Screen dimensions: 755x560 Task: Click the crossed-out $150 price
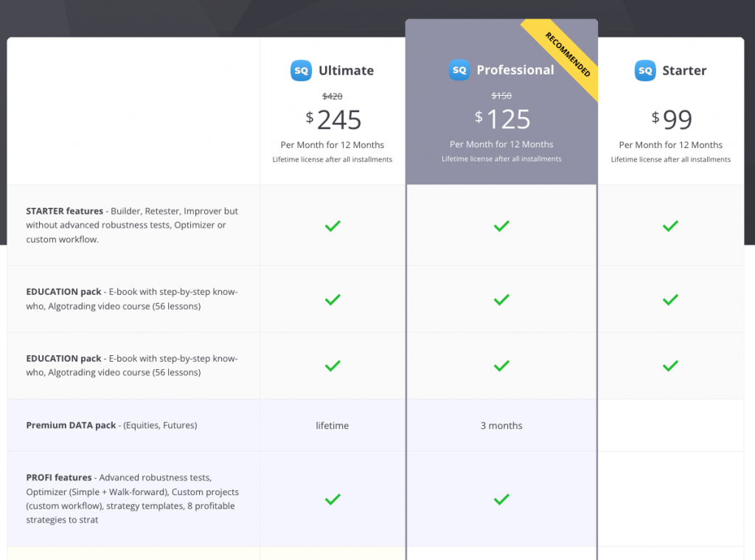click(501, 96)
